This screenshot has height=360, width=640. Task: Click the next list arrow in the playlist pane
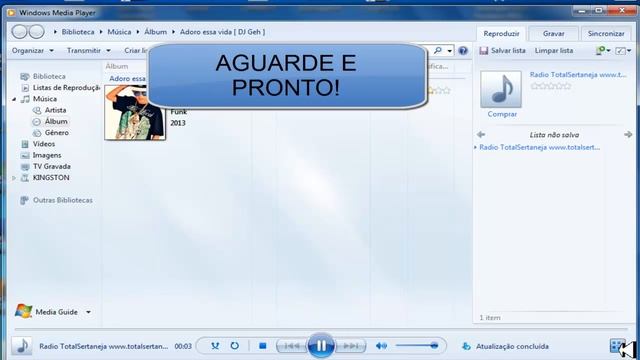(628, 134)
